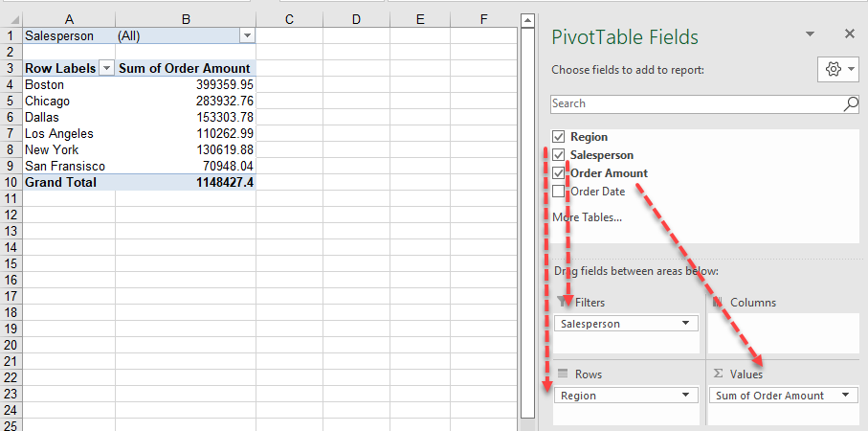Click the Rows area icon
The image size is (868, 431).
click(x=563, y=374)
